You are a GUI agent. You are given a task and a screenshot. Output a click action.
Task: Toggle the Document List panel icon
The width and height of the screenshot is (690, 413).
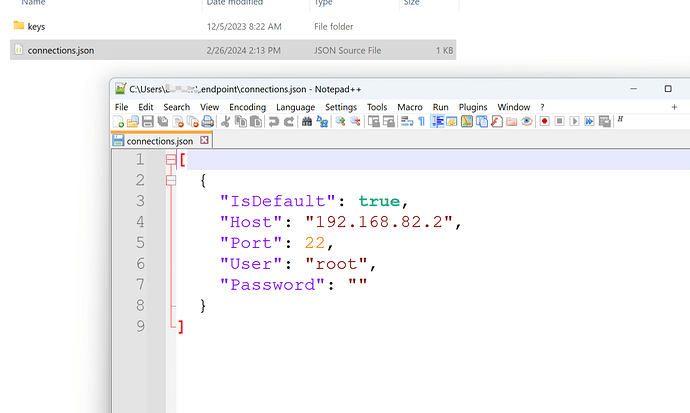[482, 121]
